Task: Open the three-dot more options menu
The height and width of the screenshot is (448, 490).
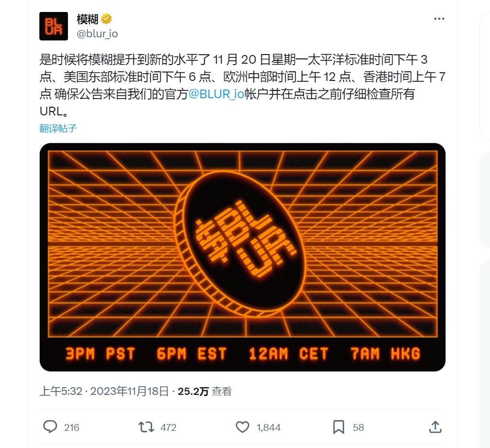Action: [x=439, y=19]
